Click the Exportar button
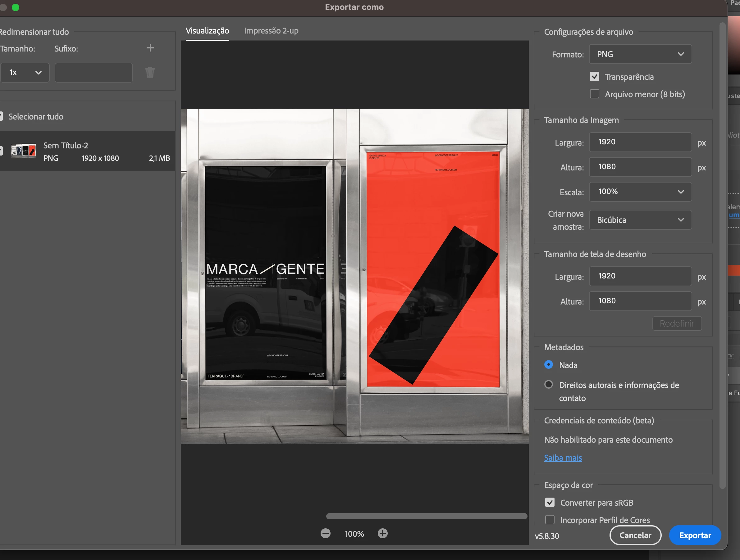Screen dimensions: 740x560 coord(695,535)
